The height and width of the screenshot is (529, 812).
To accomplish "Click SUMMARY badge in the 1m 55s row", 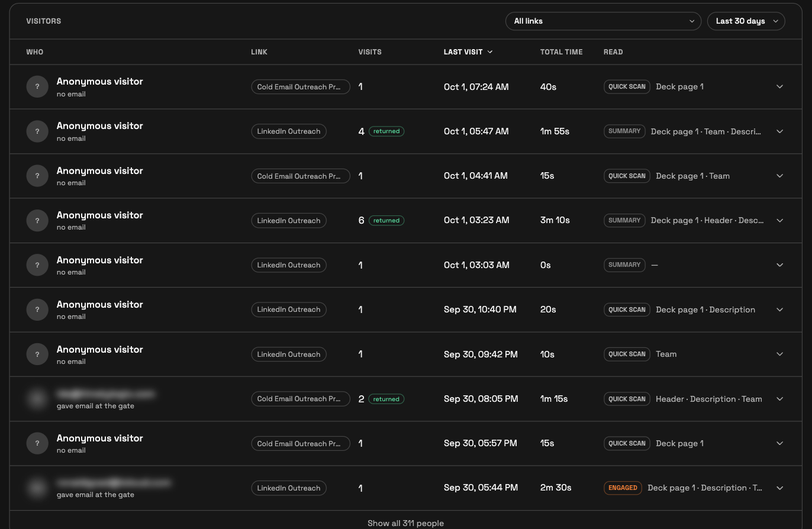I will pos(624,131).
